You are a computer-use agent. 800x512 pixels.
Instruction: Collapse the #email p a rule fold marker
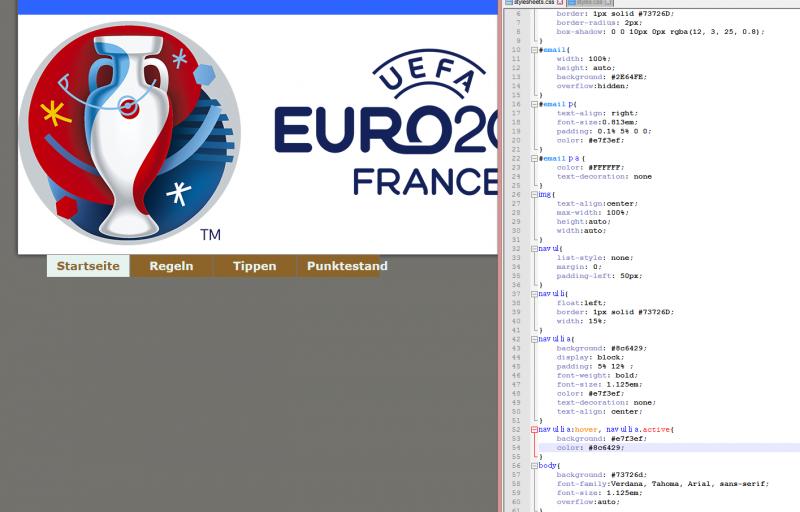(x=534, y=159)
